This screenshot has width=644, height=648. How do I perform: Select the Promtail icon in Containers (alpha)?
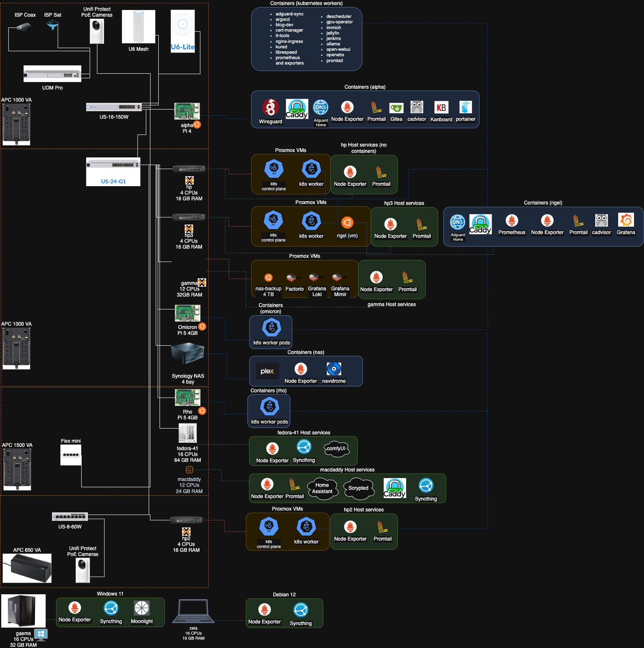point(376,107)
